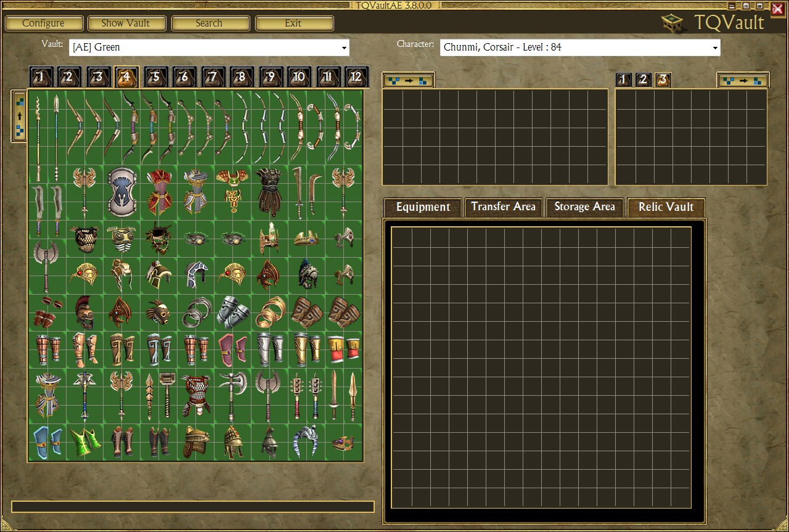The image size is (789, 532).
Task: Select the silver shield with blue helmet emblem
Action: tap(121, 192)
